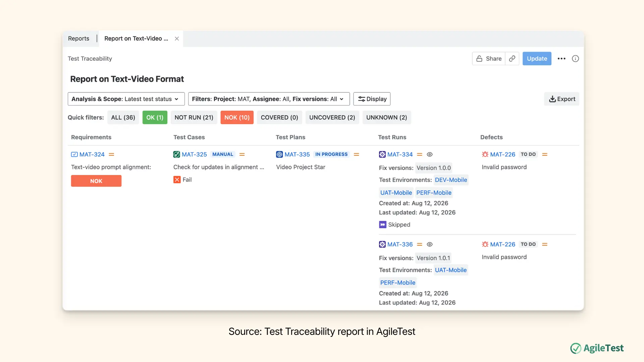Expand the Analysis & Scope dropdown
The image size is (644, 362).
coord(126,99)
